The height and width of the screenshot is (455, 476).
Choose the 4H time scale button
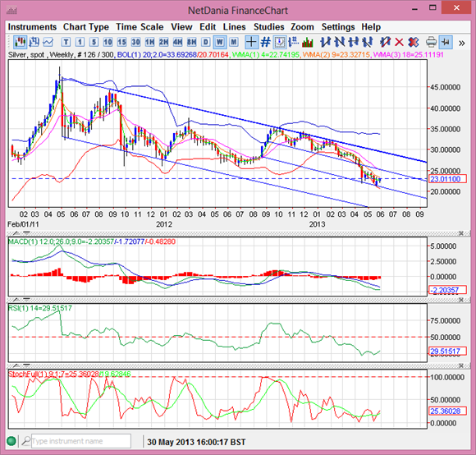point(177,42)
